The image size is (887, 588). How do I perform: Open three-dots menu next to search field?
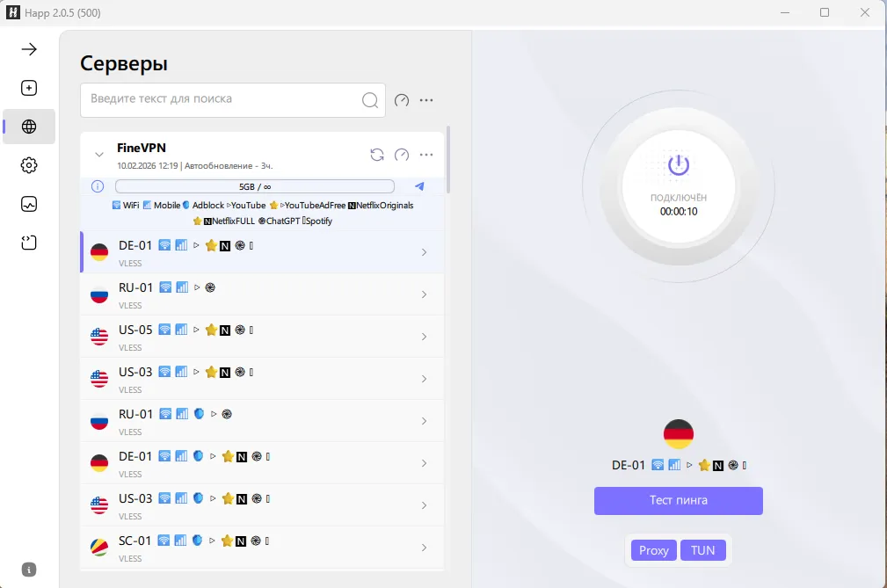(426, 100)
